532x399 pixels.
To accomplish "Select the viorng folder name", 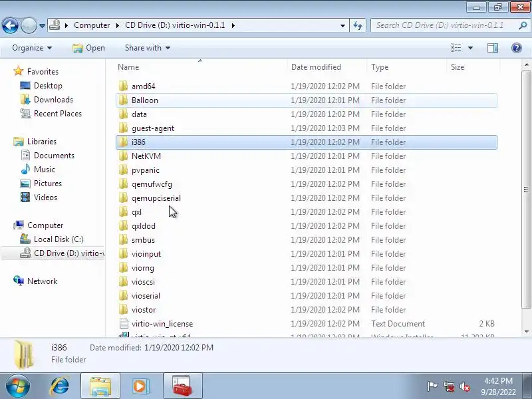I will tap(143, 268).
